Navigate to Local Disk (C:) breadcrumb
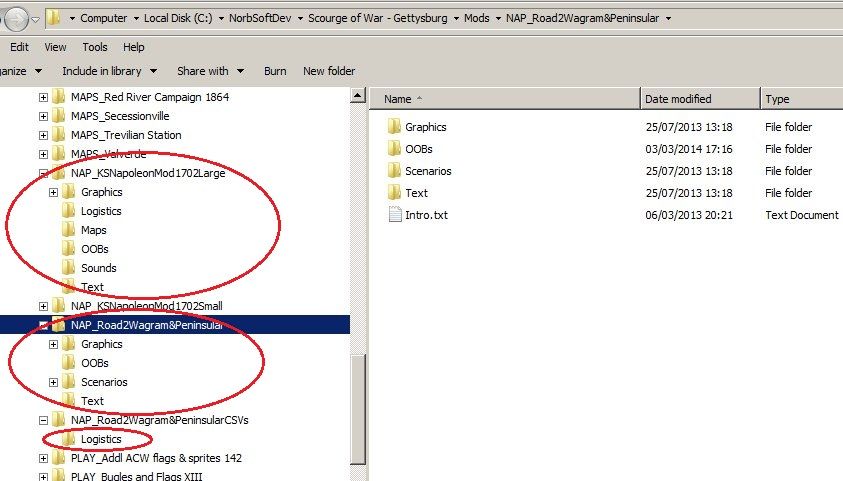The height and width of the screenshot is (481, 843). click(x=178, y=18)
